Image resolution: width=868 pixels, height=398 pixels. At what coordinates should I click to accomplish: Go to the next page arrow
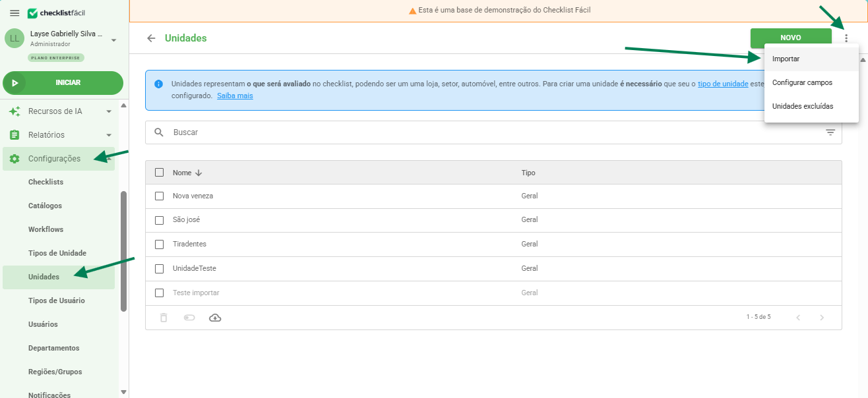[822, 318]
